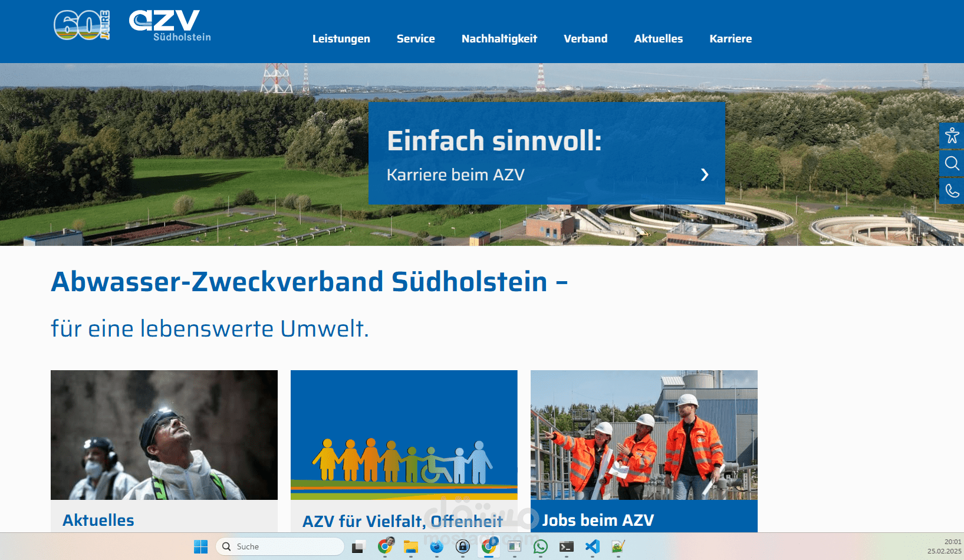
Task: Open the Verband menu
Action: click(x=585, y=39)
